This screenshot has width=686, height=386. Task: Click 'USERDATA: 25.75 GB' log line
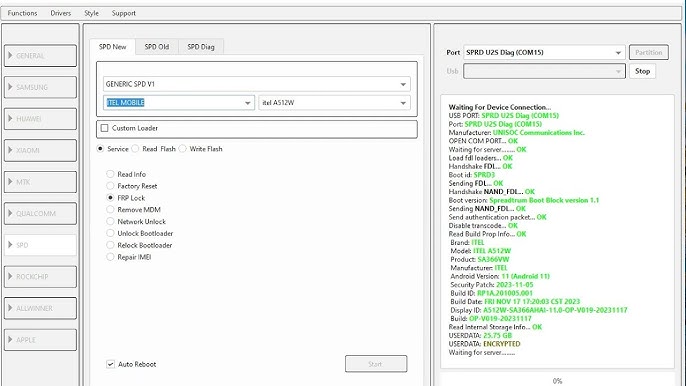480,335
